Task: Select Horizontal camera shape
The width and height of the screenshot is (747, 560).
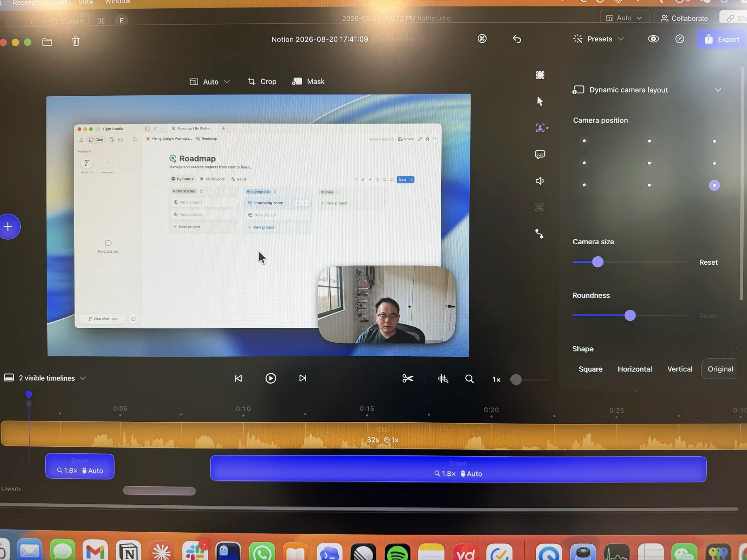Action: point(635,369)
